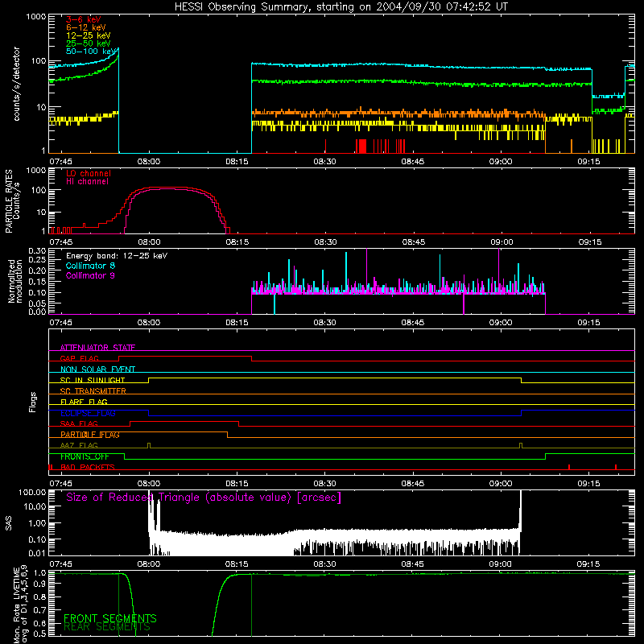Click the Energy band: 12-25 keV label
The image size is (644, 644).
tap(117, 256)
